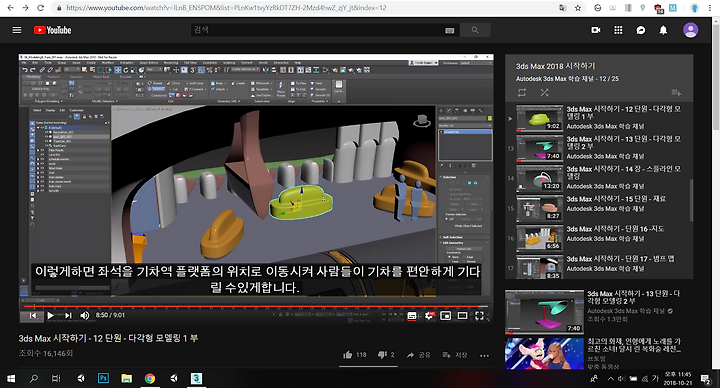
Task: Toggle playlist loop
Action: (522, 93)
